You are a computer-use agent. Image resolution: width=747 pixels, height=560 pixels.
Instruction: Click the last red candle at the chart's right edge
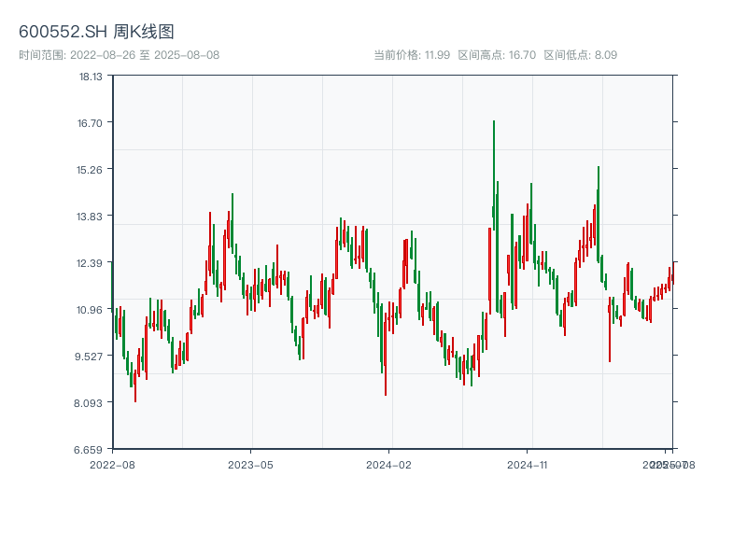click(x=673, y=273)
